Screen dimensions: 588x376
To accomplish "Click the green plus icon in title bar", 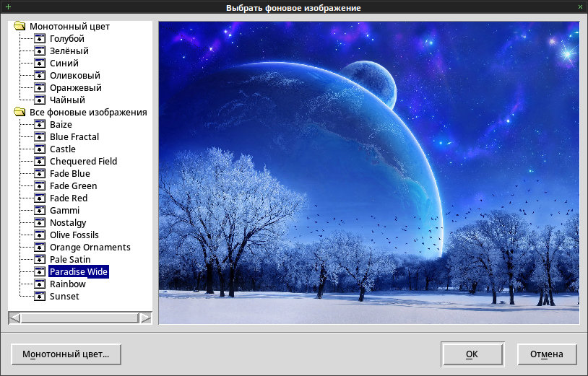I will [8, 7].
